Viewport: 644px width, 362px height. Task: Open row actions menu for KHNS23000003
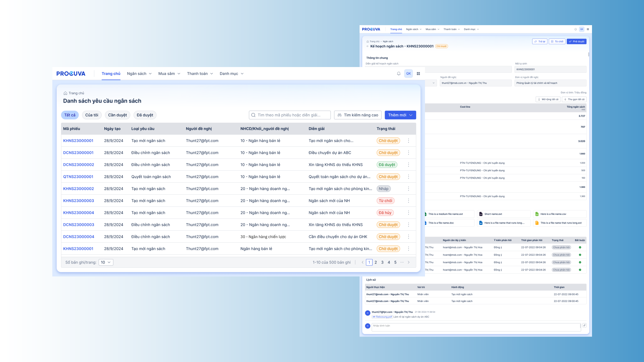click(x=409, y=201)
